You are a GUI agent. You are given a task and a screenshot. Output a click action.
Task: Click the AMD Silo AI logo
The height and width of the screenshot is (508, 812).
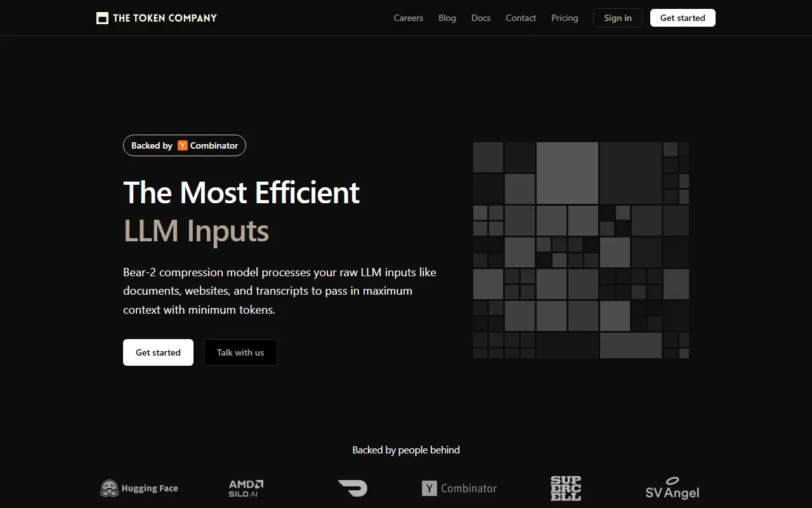[x=246, y=488]
